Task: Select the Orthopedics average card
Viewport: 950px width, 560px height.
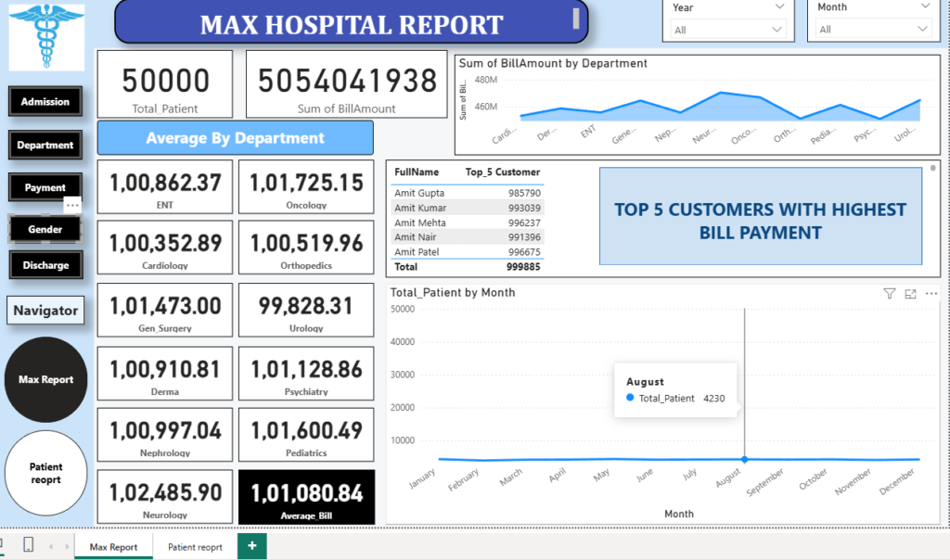Action: click(x=306, y=248)
